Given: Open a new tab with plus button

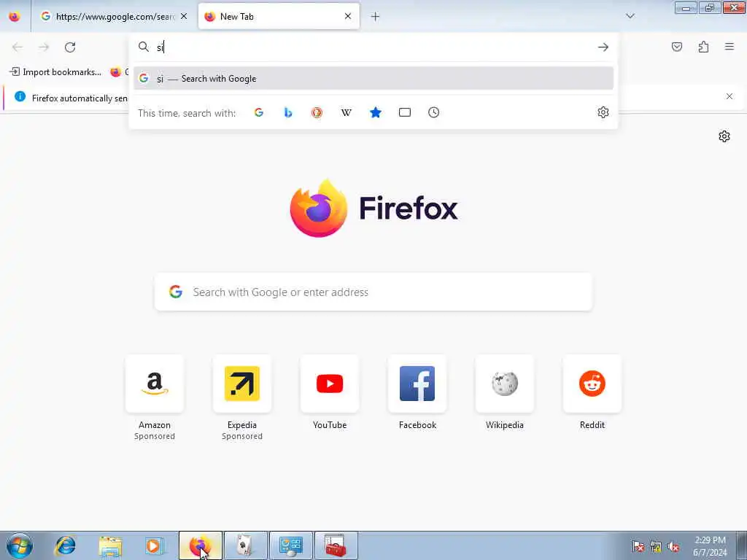Looking at the screenshot, I should tap(376, 17).
